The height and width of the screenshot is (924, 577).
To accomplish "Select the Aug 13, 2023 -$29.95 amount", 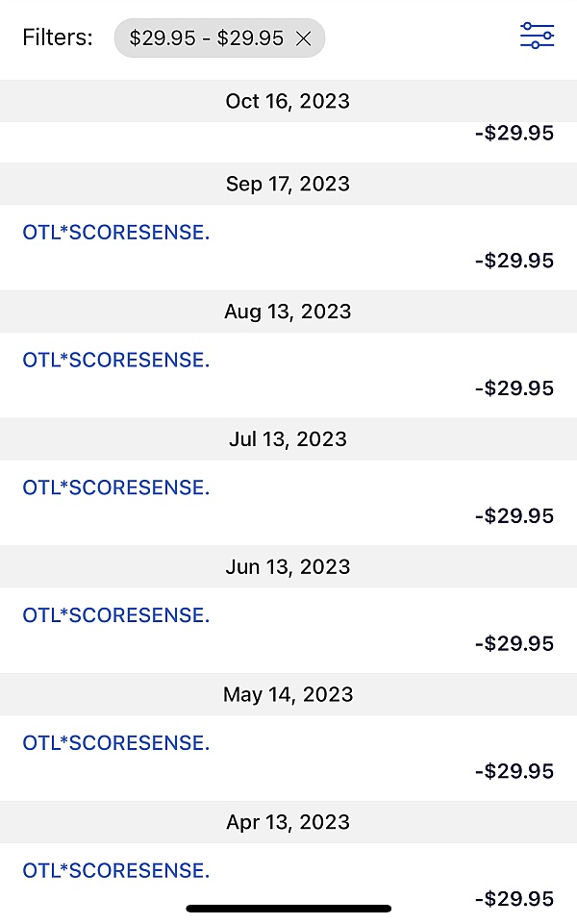I will coord(514,388).
